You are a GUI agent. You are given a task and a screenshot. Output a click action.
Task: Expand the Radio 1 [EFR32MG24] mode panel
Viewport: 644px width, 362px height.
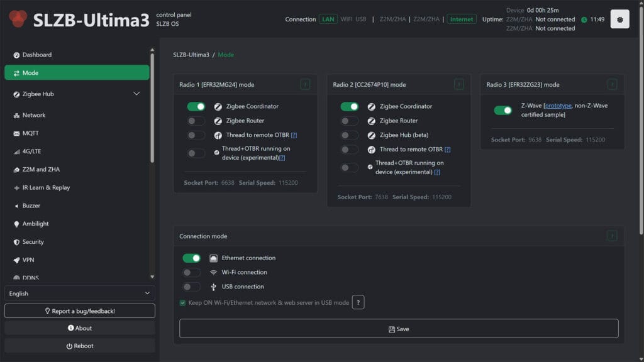(306, 84)
